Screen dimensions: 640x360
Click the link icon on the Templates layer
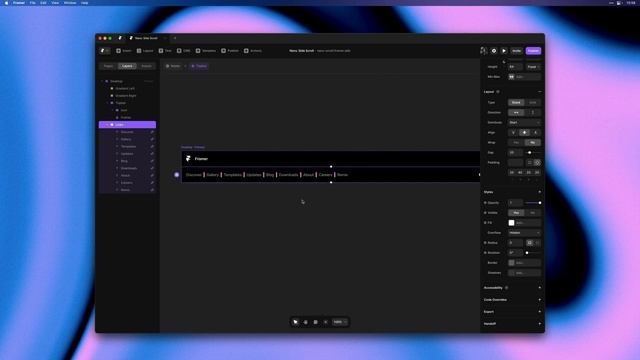tap(152, 147)
